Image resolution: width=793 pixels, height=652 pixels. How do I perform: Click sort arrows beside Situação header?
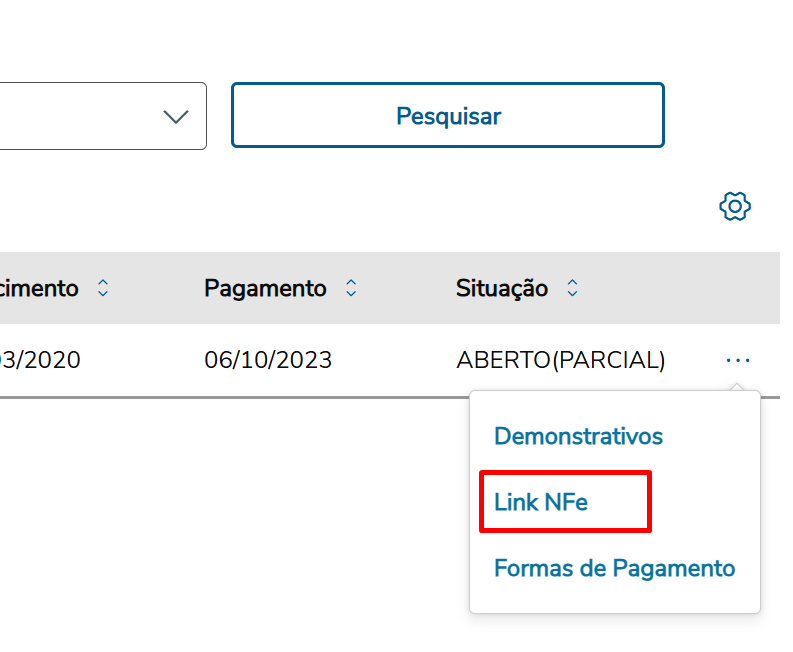click(x=573, y=288)
